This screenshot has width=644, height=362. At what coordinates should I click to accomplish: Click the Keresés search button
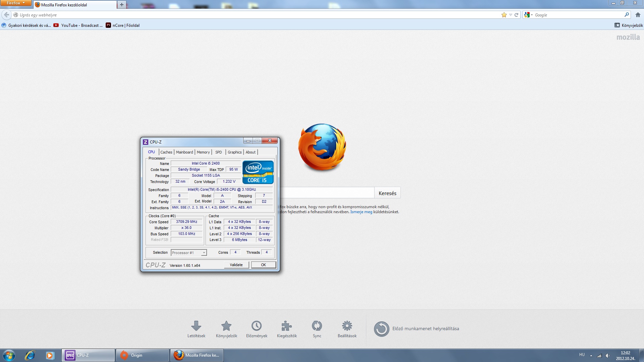tap(387, 193)
